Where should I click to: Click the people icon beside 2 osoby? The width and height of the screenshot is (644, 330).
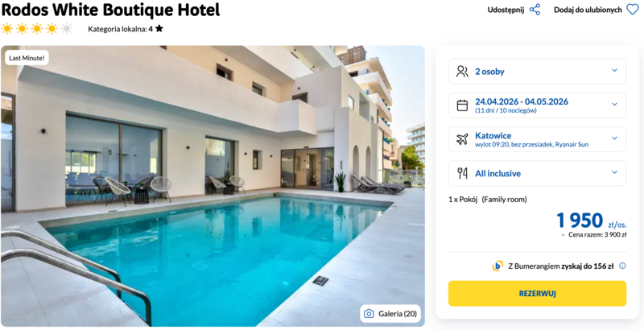(462, 72)
